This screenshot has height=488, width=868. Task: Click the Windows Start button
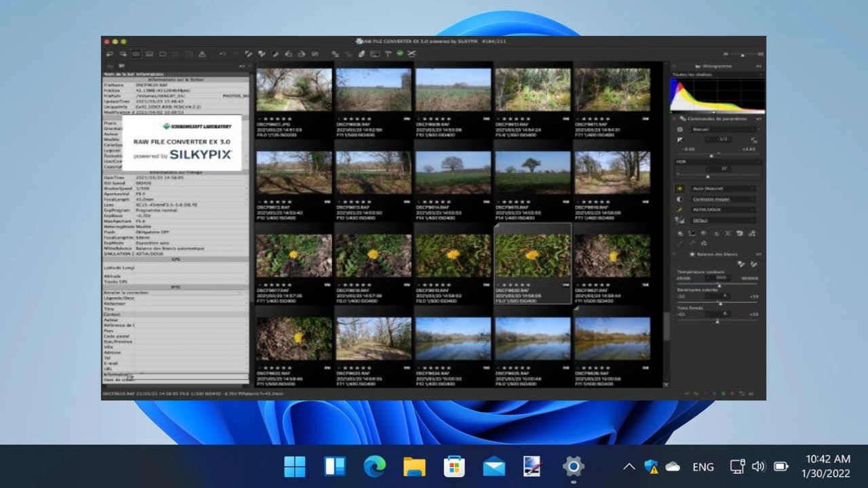(294, 466)
